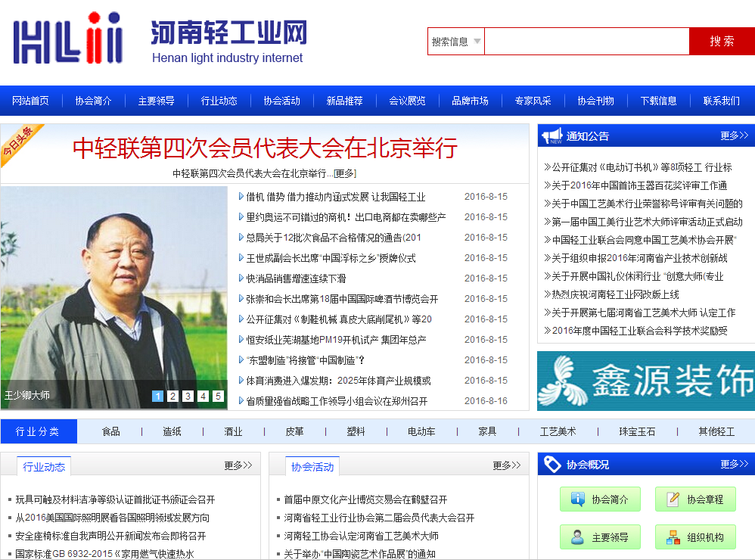This screenshot has height=560, width=755.
Task: Go to 协会活动 navigation item
Action: click(x=281, y=101)
